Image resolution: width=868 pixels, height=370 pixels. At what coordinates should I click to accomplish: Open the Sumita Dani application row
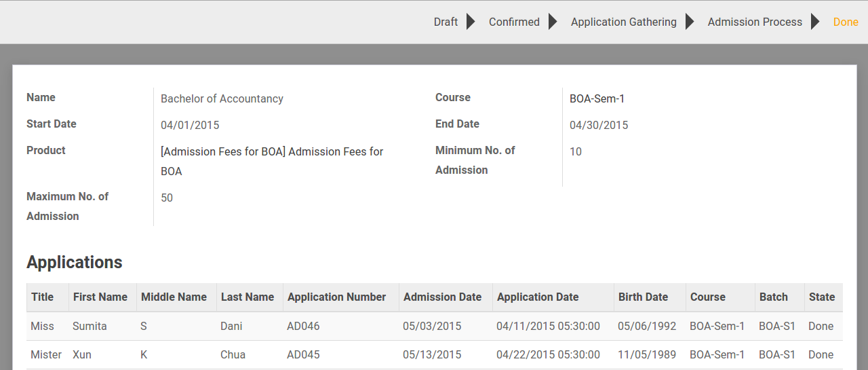coord(435,327)
